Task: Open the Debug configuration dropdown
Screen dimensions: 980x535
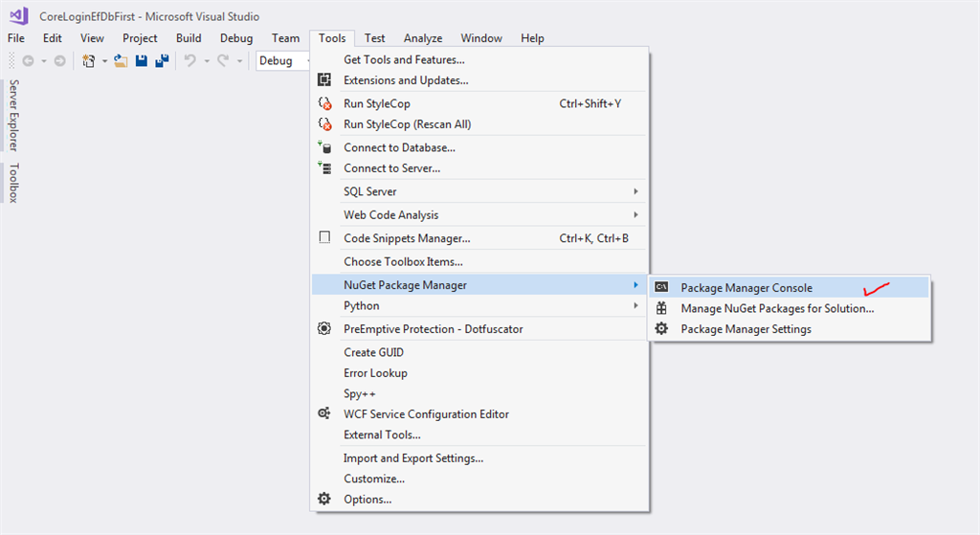Action: click(x=282, y=61)
